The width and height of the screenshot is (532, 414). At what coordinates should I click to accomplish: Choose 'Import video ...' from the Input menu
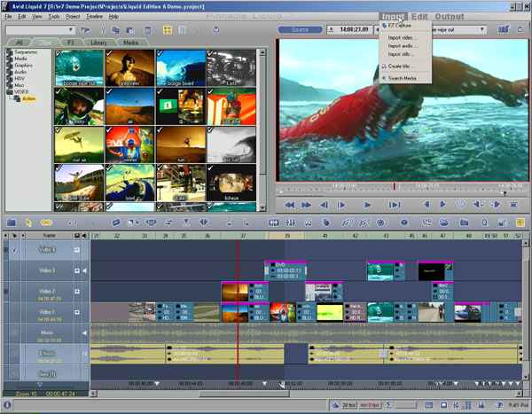(403, 37)
